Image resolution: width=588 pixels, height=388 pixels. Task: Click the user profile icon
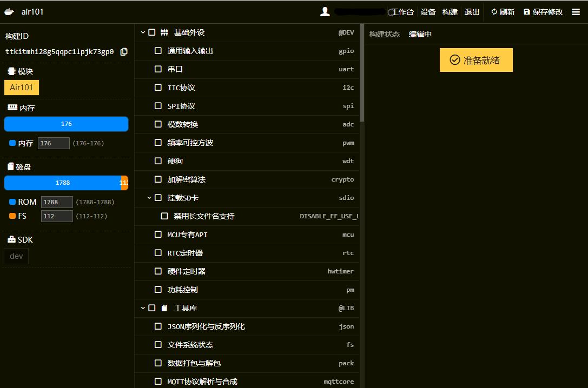(x=325, y=12)
